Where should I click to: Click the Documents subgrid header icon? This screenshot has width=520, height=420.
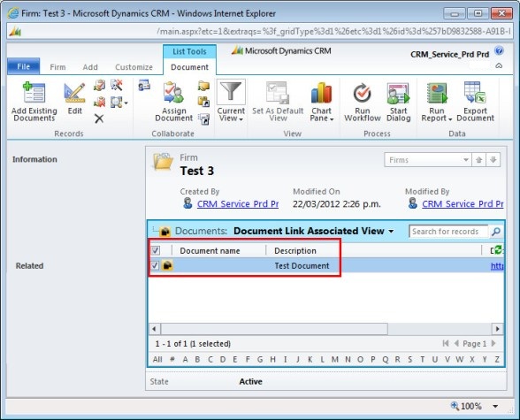point(165,231)
